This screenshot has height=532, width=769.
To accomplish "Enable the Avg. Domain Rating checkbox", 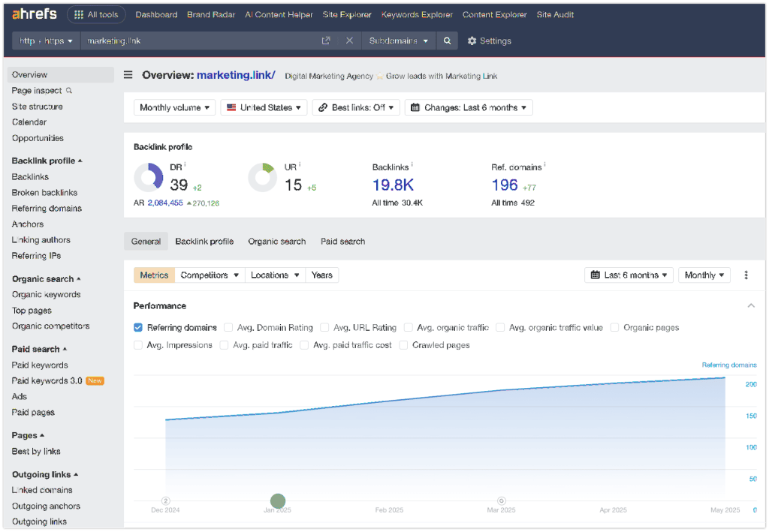I will [228, 327].
